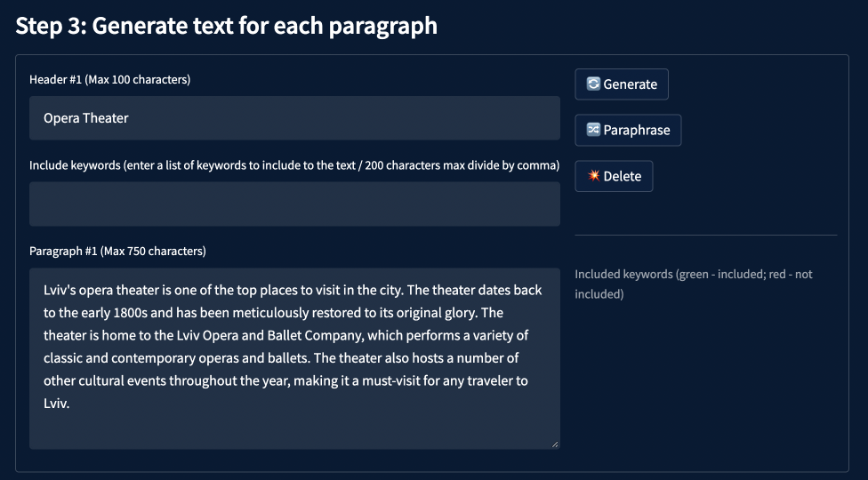
Task: Click the final "Lviv." in the paragraph
Action: click(56, 403)
